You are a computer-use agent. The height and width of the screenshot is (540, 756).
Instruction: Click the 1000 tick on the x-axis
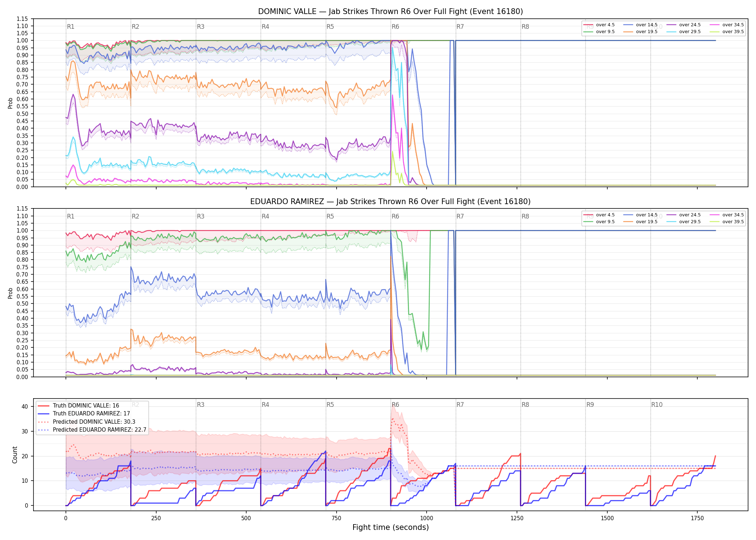pos(427,518)
